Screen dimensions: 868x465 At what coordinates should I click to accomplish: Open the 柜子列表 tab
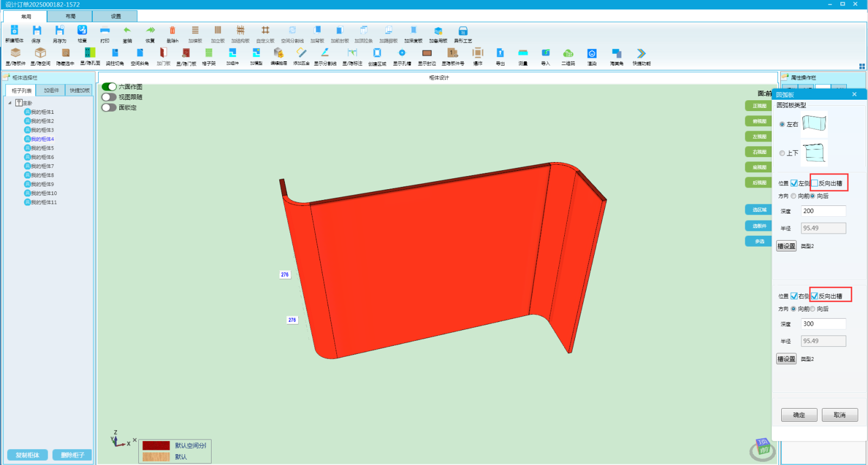tap(21, 91)
